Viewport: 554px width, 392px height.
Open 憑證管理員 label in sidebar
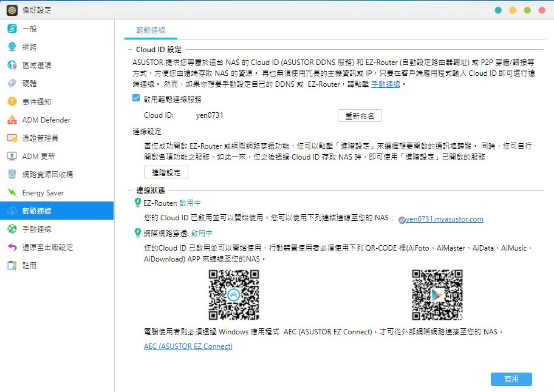40,138
